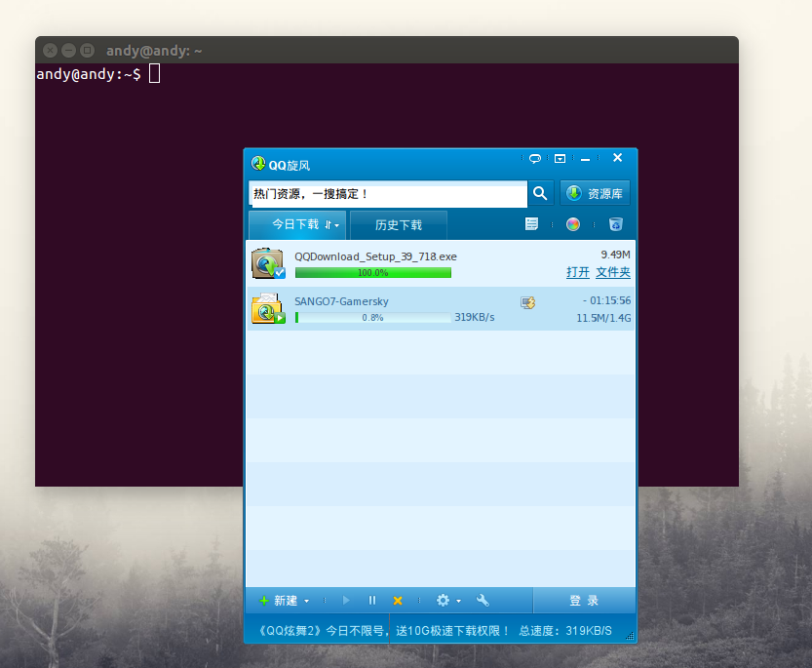Click the remaining time - 01:15:56

tap(606, 300)
